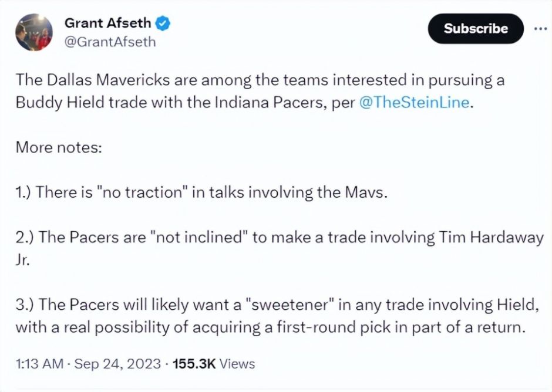Image resolution: width=552 pixels, height=392 pixels.
Task: Open the Grant Afseth display name
Action: point(108,23)
